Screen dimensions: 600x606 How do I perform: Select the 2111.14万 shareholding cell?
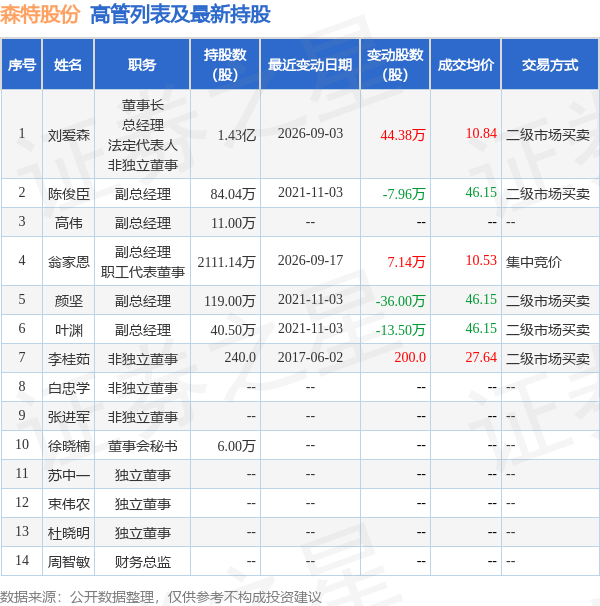tap(227, 262)
